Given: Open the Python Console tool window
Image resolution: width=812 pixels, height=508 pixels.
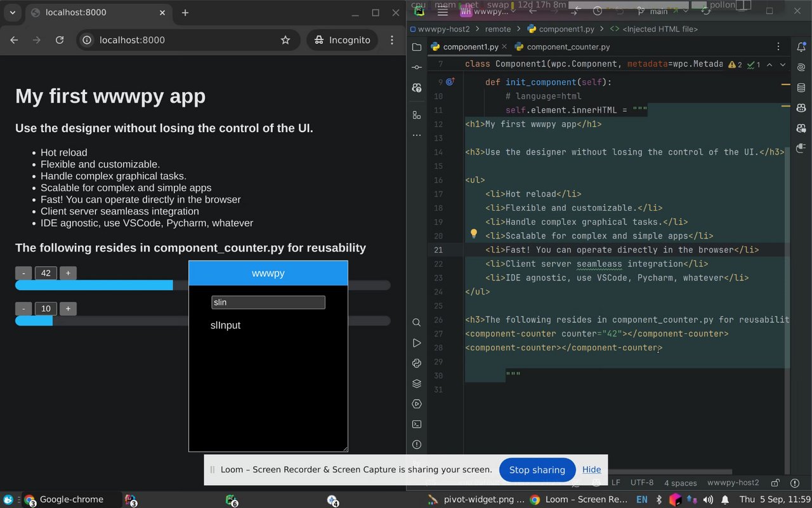Looking at the screenshot, I should click(x=416, y=363).
